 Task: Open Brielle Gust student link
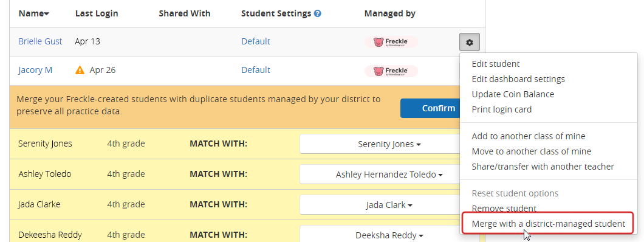pos(40,41)
